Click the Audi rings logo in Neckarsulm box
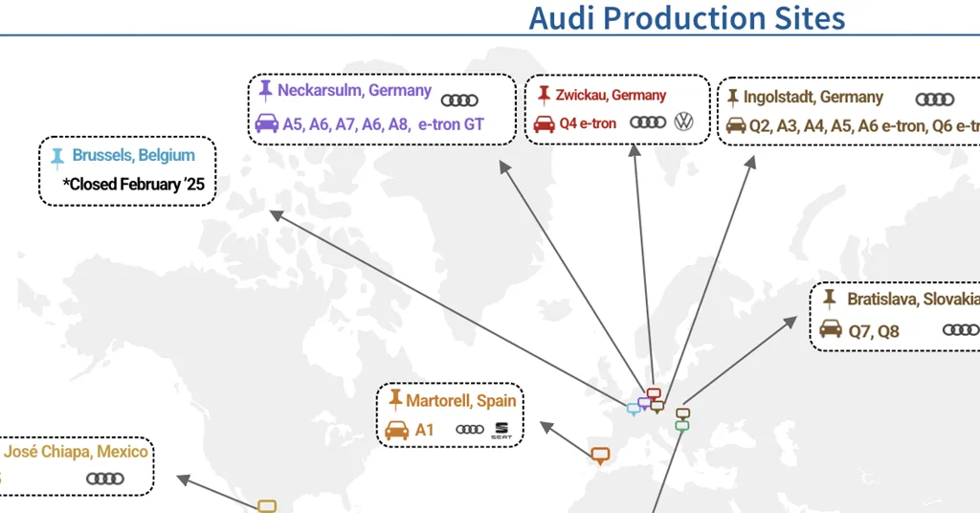980x513 pixels. click(459, 100)
